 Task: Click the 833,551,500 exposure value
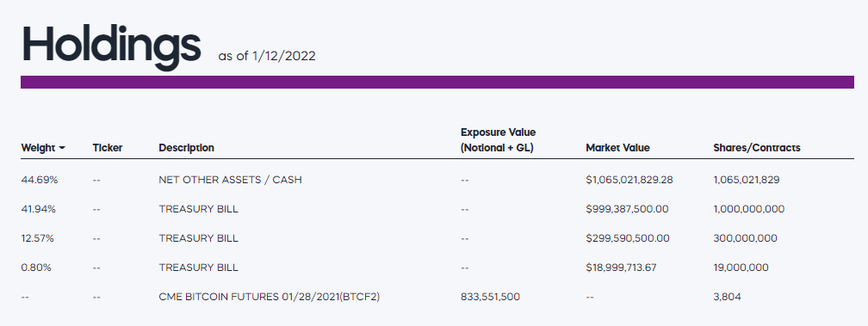(x=490, y=297)
